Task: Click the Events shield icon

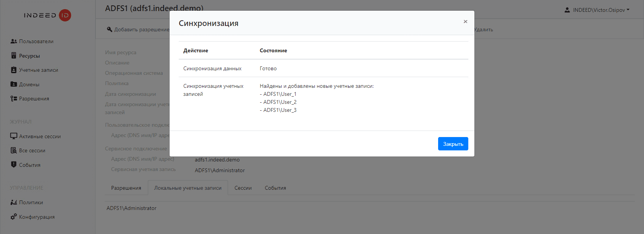Action: click(x=14, y=165)
